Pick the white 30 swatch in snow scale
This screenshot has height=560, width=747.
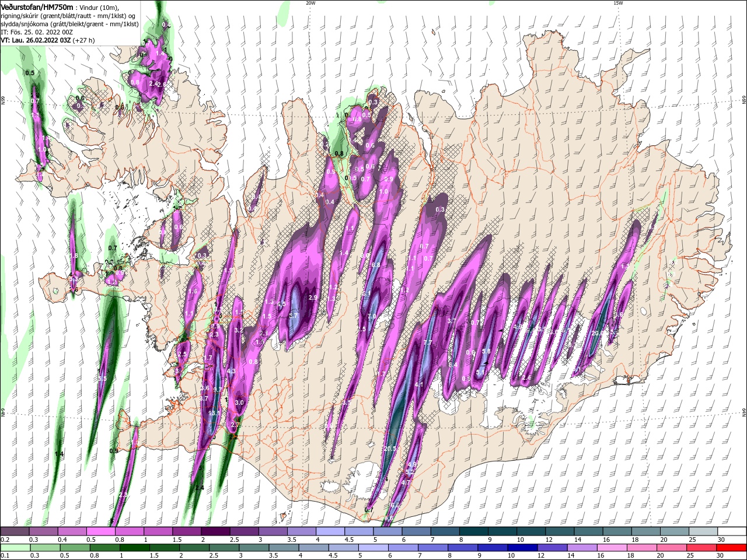(x=732, y=532)
